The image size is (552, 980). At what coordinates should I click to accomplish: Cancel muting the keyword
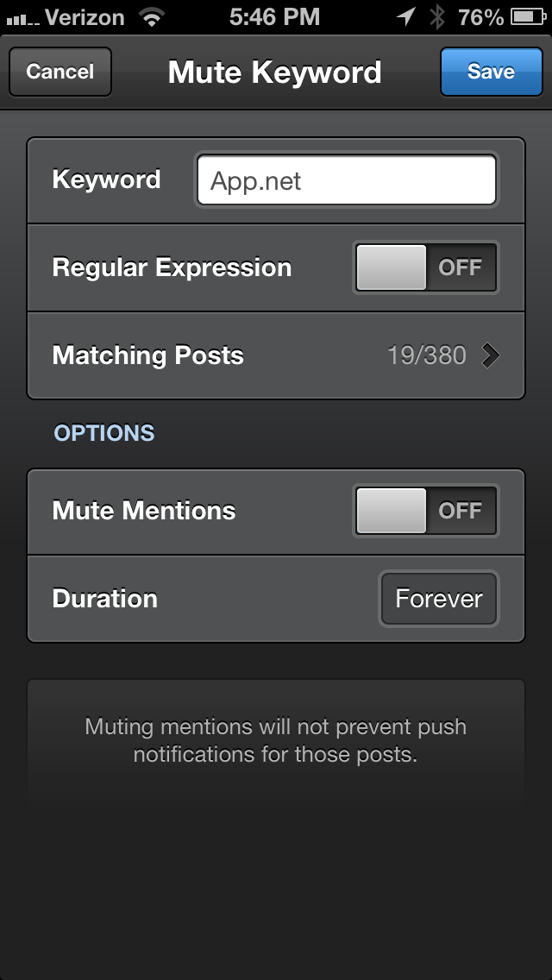coord(60,72)
